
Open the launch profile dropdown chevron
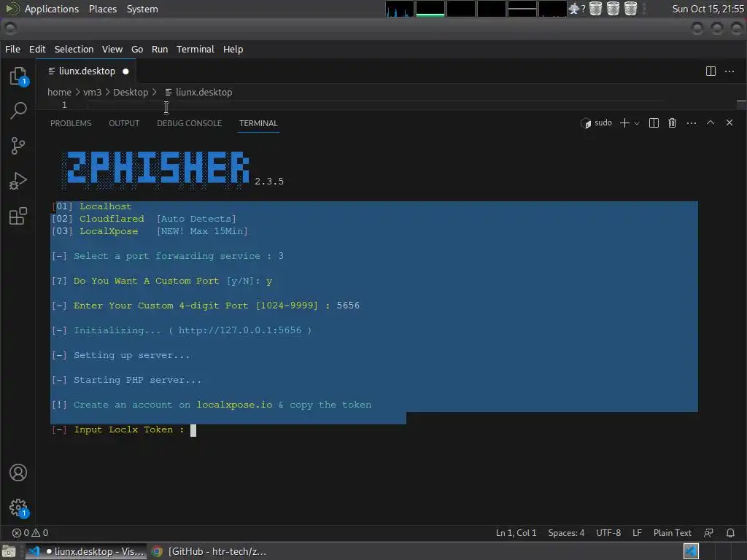point(636,122)
